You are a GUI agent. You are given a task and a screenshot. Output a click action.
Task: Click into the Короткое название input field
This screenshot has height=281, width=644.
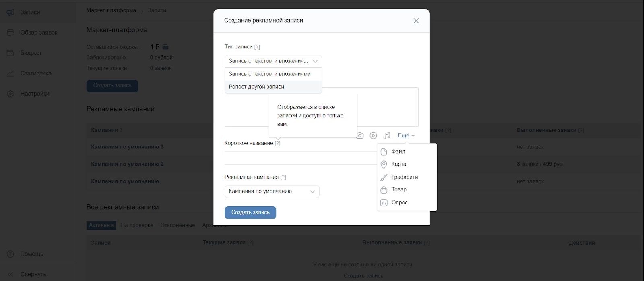point(300,158)
